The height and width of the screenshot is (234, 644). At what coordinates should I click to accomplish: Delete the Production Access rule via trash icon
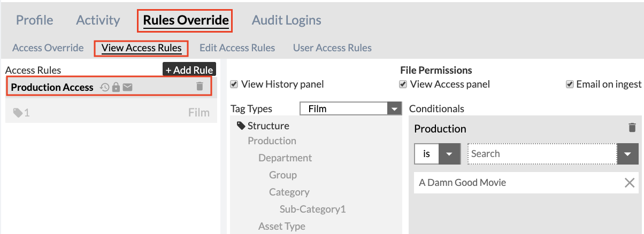(200, 86)
